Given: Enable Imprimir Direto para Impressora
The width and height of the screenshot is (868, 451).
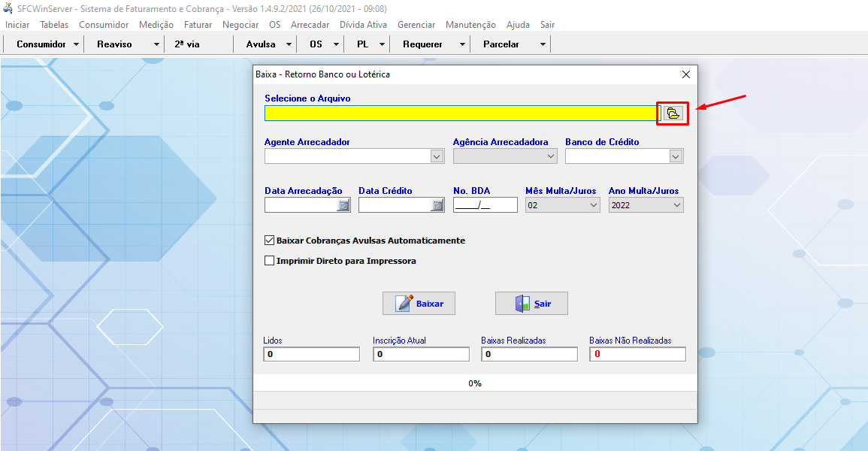Looking at the screenshot, I should 270,261.
